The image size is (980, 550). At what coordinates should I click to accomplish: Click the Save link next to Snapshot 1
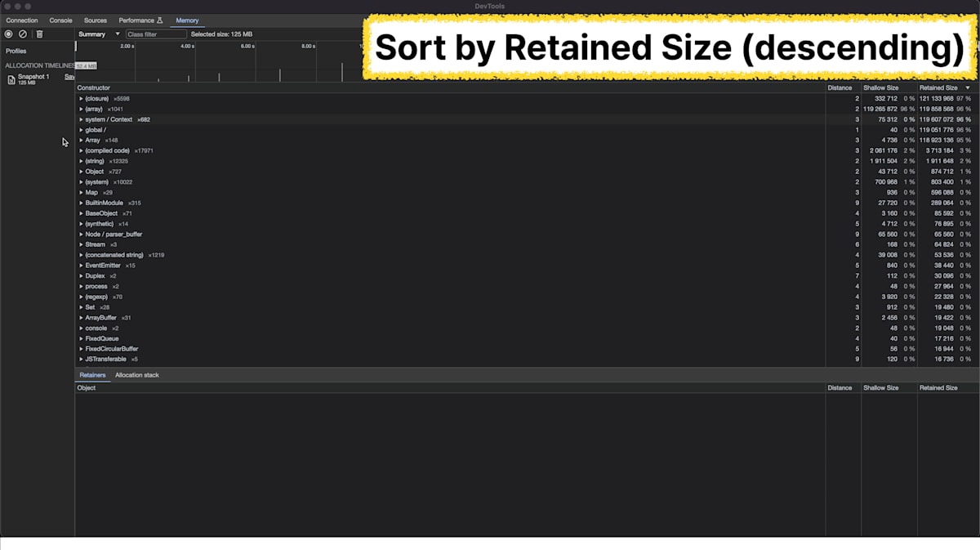pos(69,77)
